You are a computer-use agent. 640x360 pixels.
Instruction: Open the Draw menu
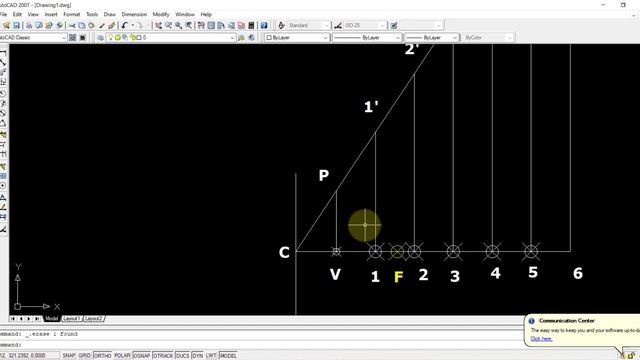[109, 14]
